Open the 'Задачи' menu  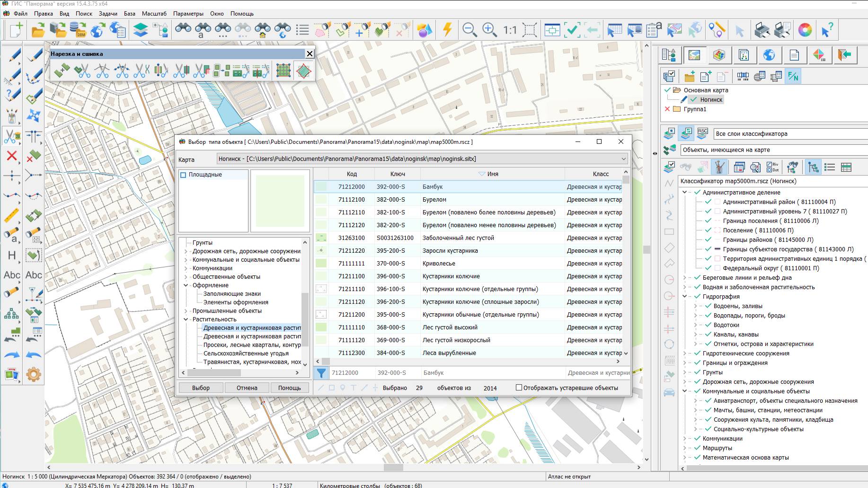tap(108, 14)
